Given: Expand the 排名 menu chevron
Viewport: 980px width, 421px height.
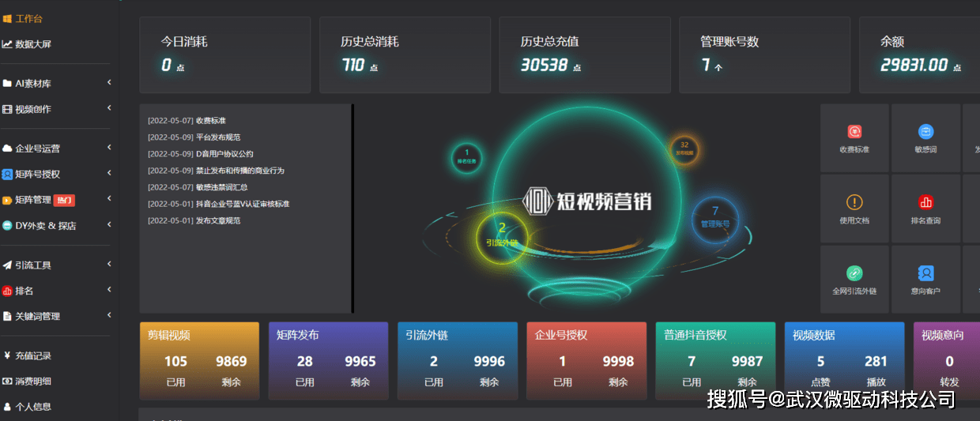Looking at the screenshot, I should pyautogui.click(x=109, y=290).
